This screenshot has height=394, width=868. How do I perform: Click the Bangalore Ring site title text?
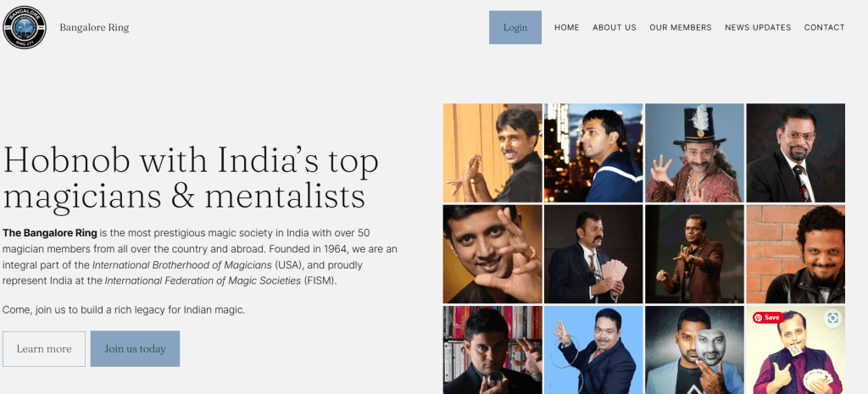[x=94, y=28]
